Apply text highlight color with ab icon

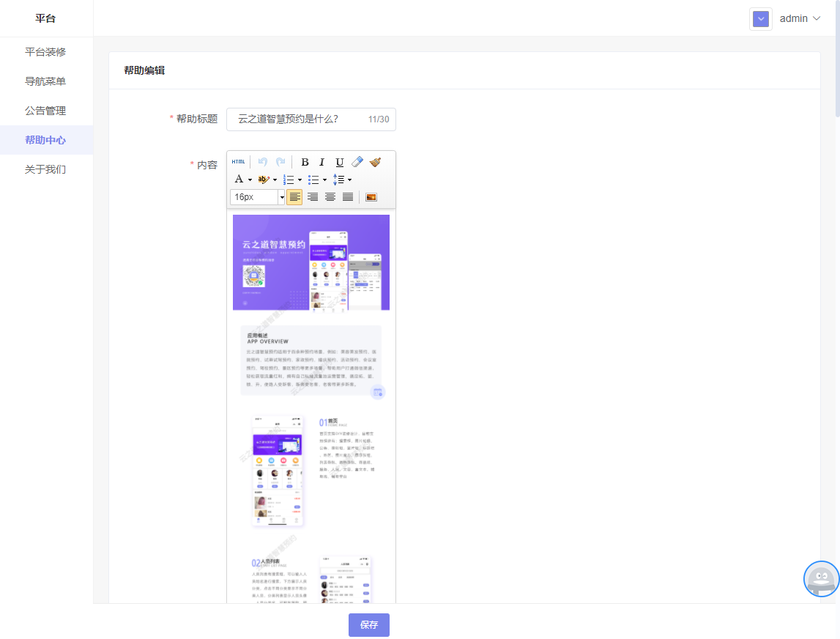tap(264, 180)
